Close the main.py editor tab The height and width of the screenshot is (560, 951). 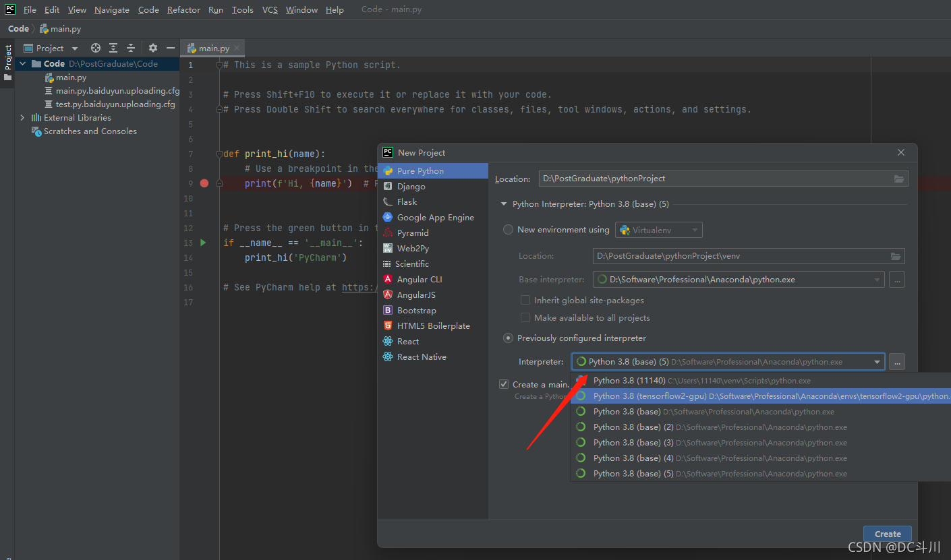coord(237,49)
